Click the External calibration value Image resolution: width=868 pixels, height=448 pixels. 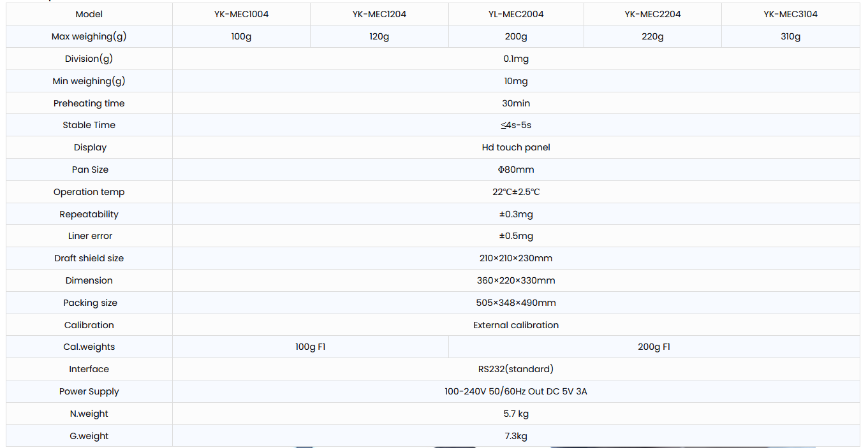click(516, 325)
